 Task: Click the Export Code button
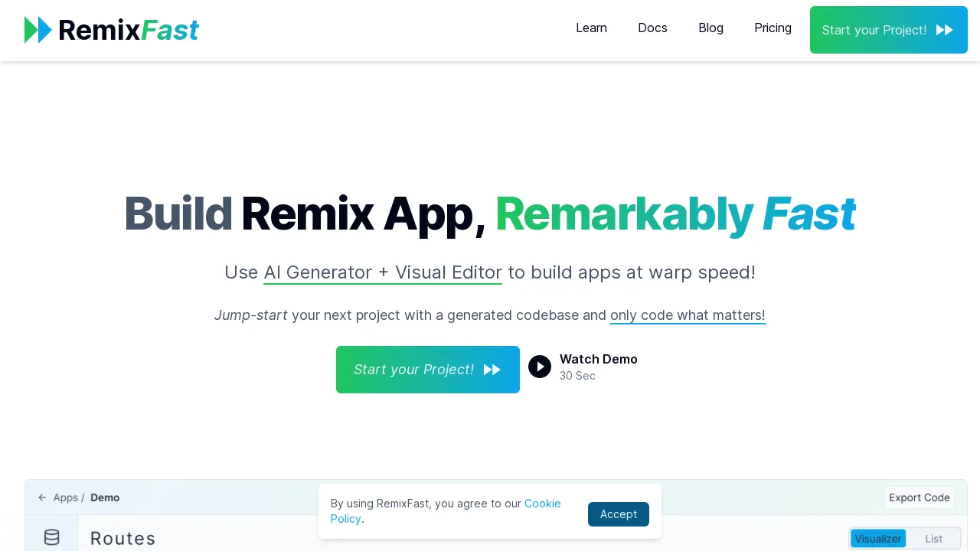coord(920,497)
